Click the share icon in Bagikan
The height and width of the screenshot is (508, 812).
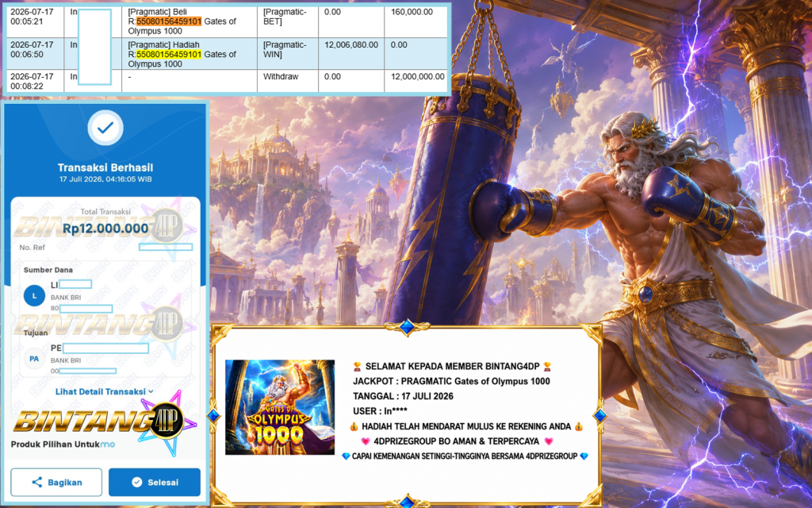[x=36, y=482]
